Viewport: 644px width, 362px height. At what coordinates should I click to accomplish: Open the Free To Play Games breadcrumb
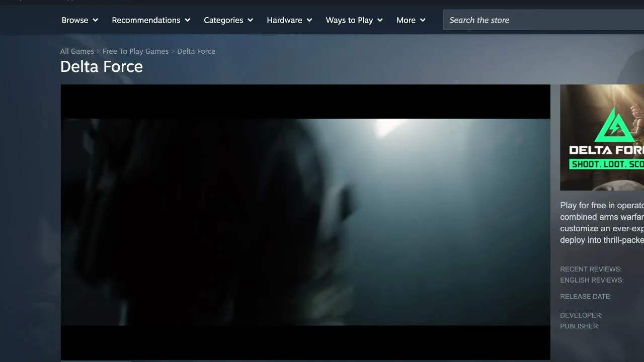click(x=135, y=51)
